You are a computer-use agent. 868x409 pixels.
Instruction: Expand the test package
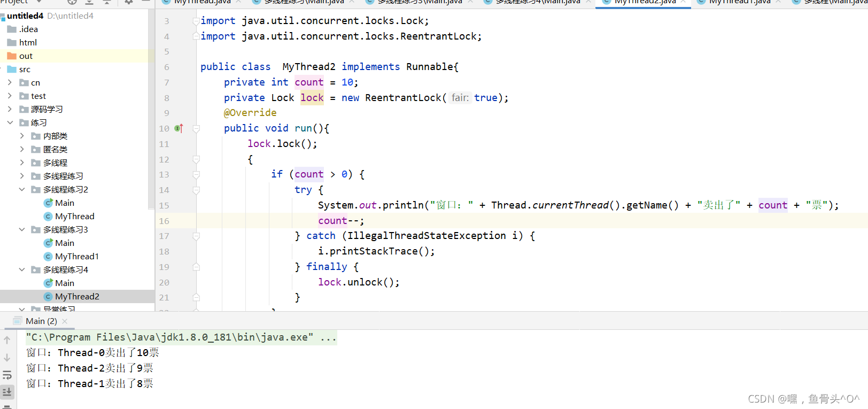(10, 96)
